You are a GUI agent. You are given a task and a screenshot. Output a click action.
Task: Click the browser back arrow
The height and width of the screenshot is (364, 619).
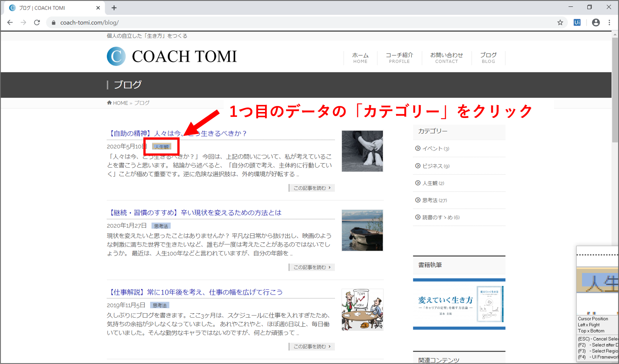(x=10, y=22)
